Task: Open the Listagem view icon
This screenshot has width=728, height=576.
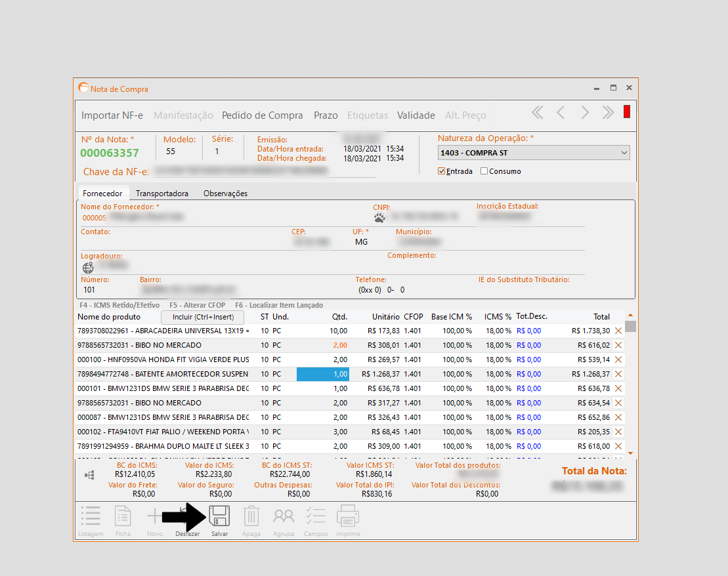Action: click(91, 516)
